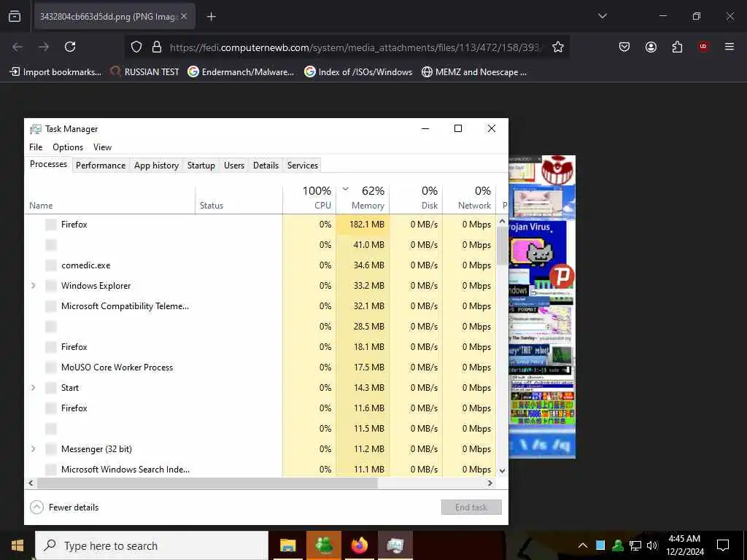The width and height of the screenshot is (747, 560).
Task: Reload the current page
Action: click(x=70, y=47)
